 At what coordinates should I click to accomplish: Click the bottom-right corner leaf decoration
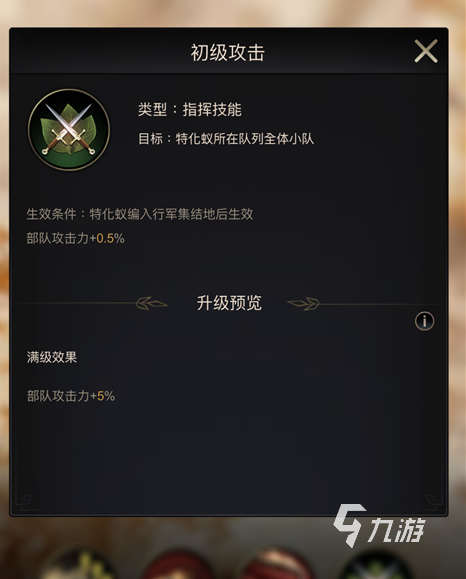(x=434, y=501)
